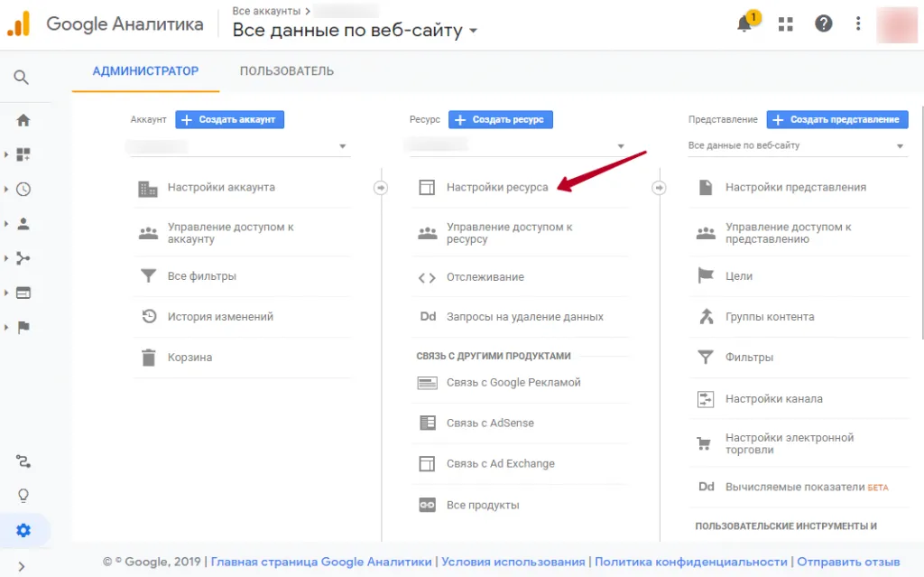Viewport: 924px width, 577px height.
Task: Click the trash icon beside Корзина
Action: pyautogui.click(x=149, y=358)
